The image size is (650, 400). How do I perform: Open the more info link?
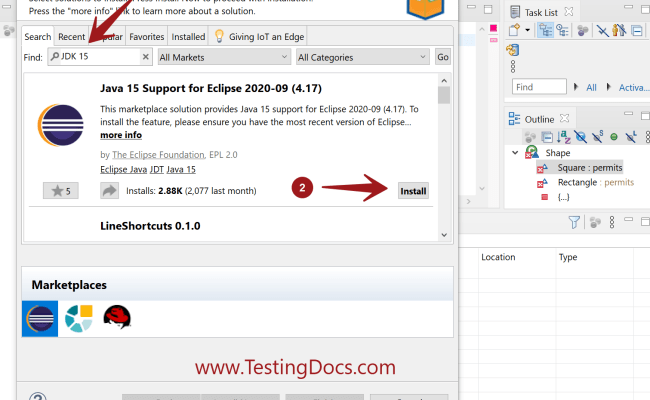point(121,135)
